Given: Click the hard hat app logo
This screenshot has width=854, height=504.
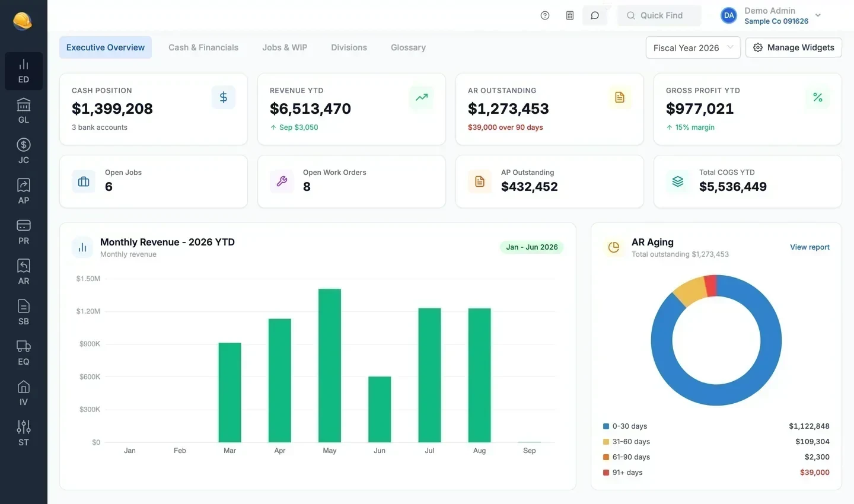Looking at the screenshot, I should pos(23,21).
